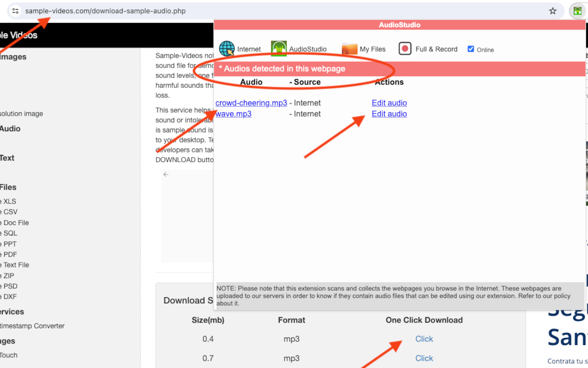
Task: Download the 0.7 mb mp3 via Click link
Action: (424, 358)
